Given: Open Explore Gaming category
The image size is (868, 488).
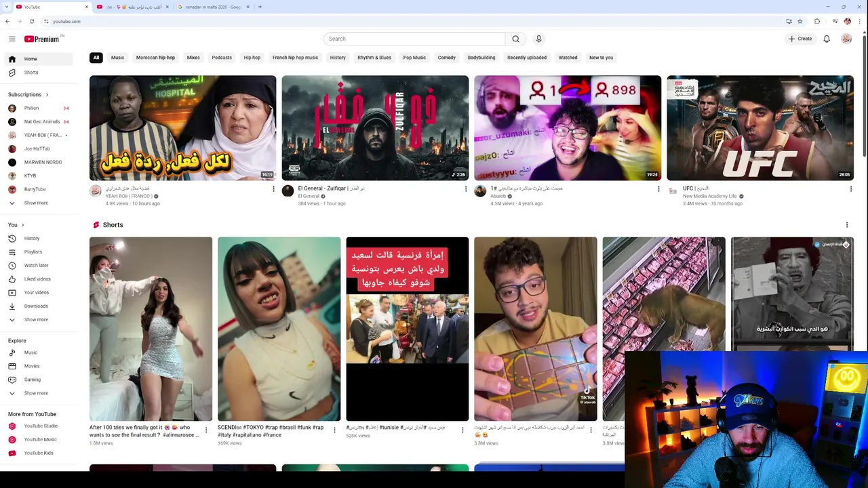Looking at the screenshot, I should pyautogui.click(x=38, y=380).
